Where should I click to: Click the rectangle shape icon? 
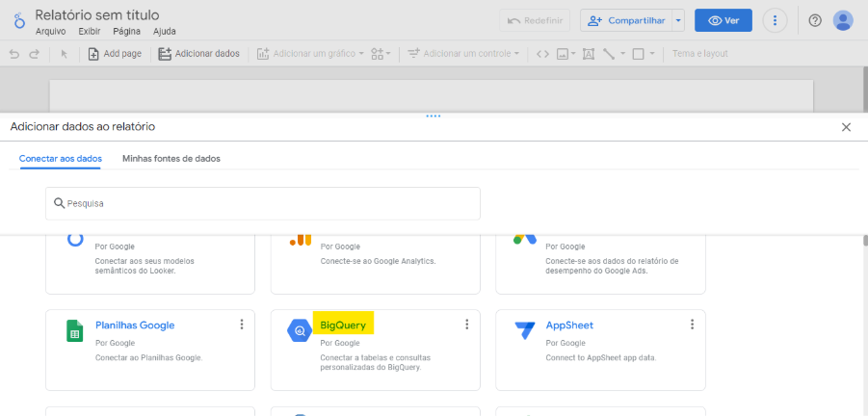pyautogui.click(x=639, y=54)
